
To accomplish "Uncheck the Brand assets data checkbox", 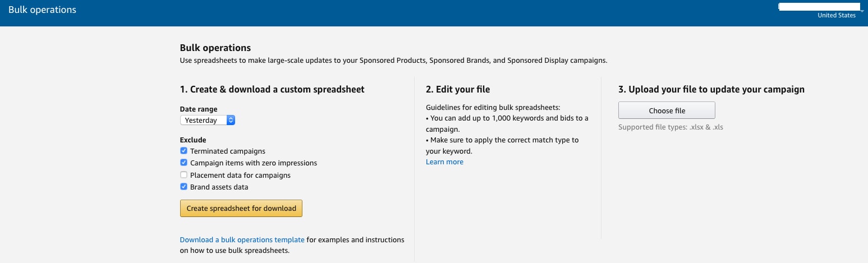I will (x=183, y=187).
